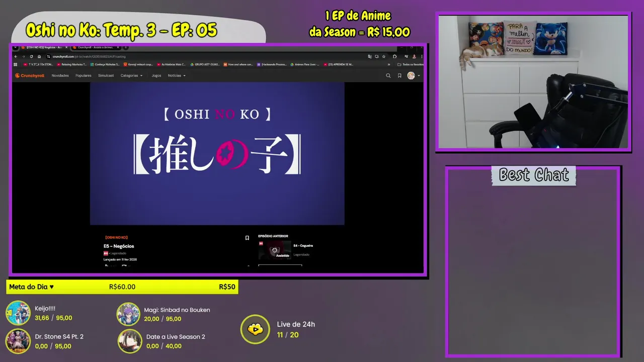Open the Chrome three-dot menu
This screenshot has height=362, width=644.
click(422, 56)
